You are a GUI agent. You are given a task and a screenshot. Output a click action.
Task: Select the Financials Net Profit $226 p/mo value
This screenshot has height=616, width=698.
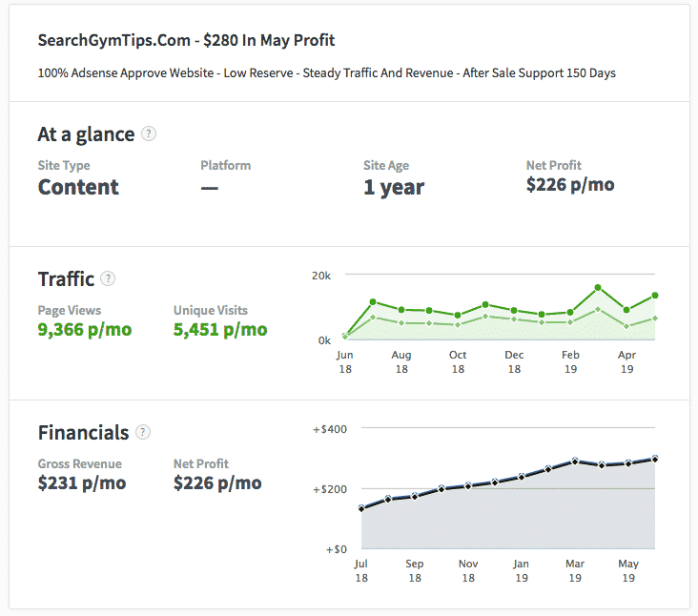pyautogui.click(x=217, y=483)
